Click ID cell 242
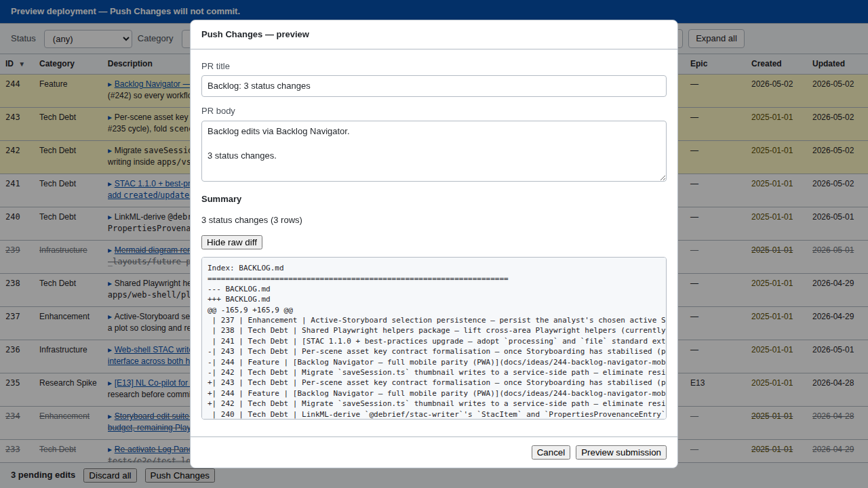The height and width of the screenshot is (488, 868). click(x=13, y=150)
